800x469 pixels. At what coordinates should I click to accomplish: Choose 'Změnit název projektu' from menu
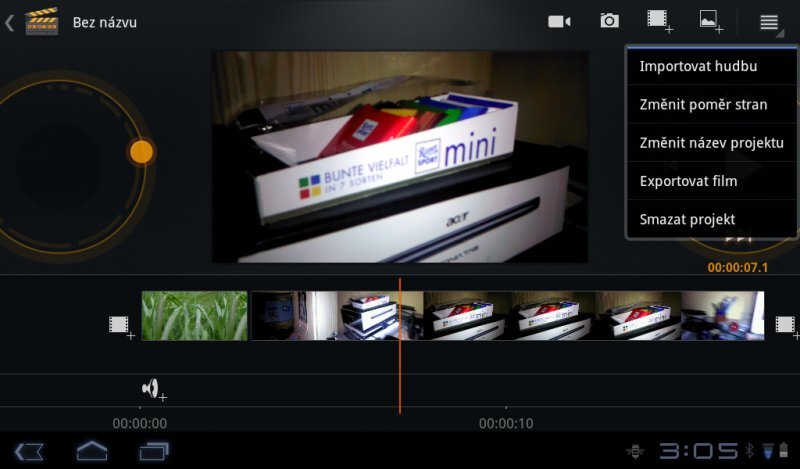click(x=711, y=143)
